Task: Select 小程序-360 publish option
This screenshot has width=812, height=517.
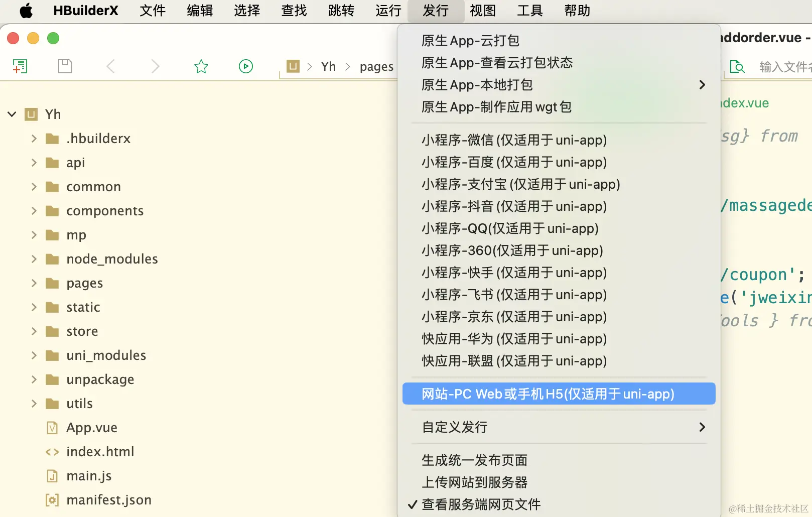Action: coord(559,250)
